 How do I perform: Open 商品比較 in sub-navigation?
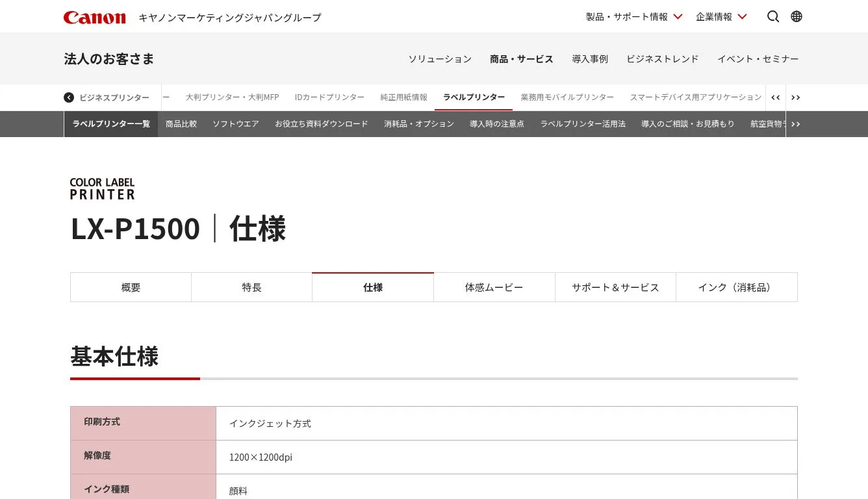[181, 124]
